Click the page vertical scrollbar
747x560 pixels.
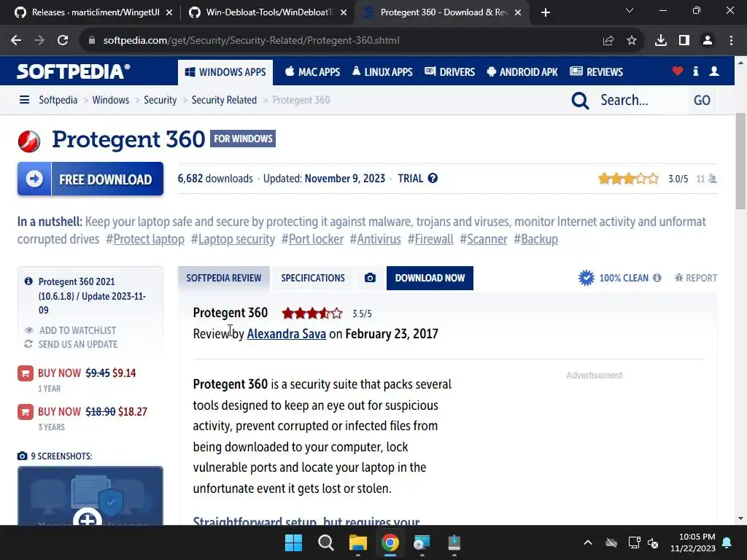pos(741,161)
